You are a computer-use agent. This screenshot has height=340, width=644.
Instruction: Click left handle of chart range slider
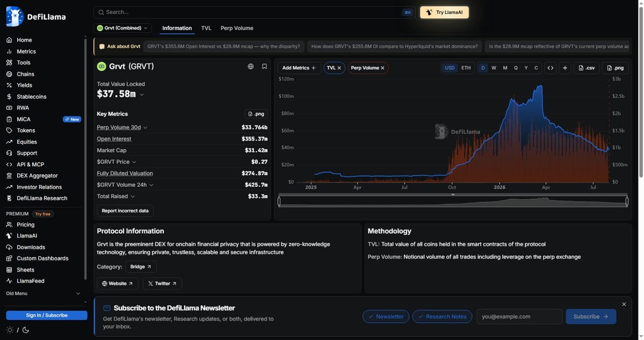(279, 201)
